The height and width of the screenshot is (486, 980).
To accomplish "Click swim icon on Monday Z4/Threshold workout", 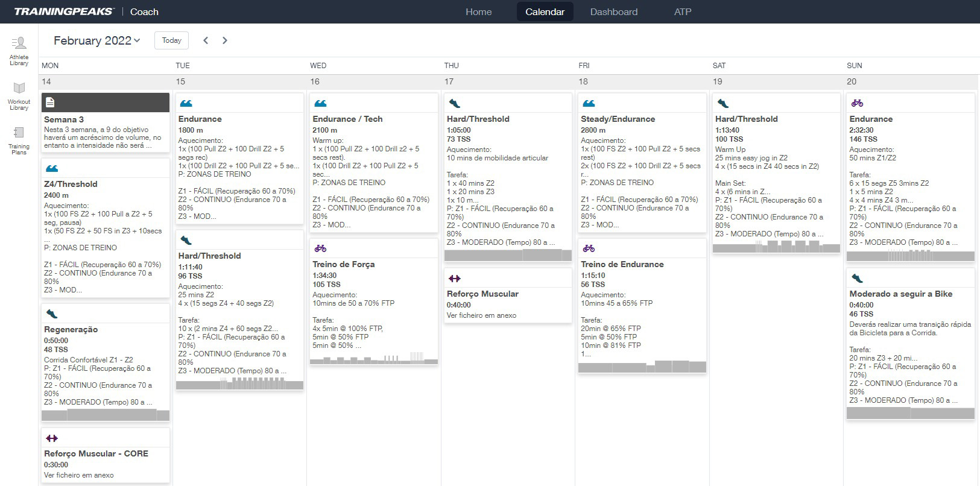I will 52,168.
